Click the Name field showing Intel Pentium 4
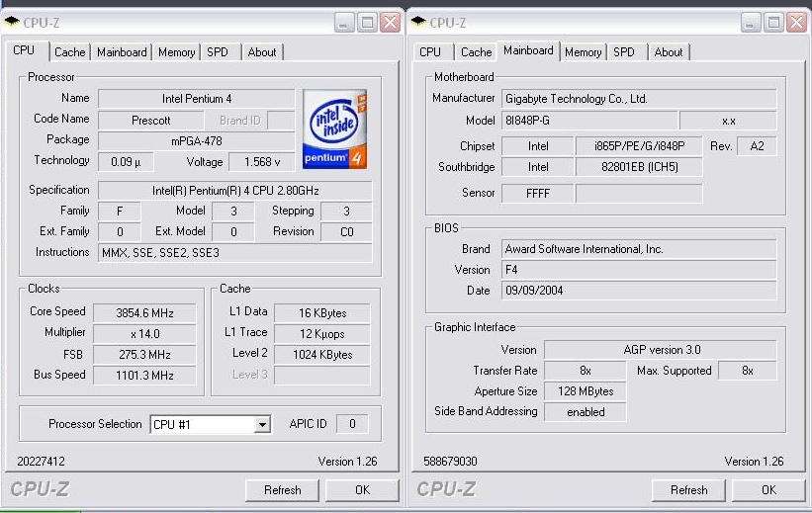 click(x=196, y=99)
